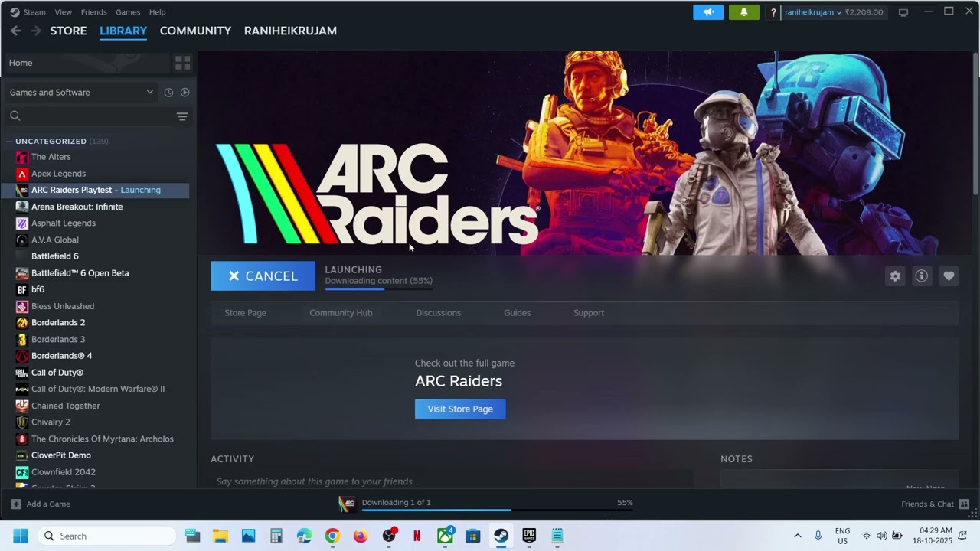Select Arena Breakout: Infinite in library
This screenshot has height=551, width=980.
[77, 207]
